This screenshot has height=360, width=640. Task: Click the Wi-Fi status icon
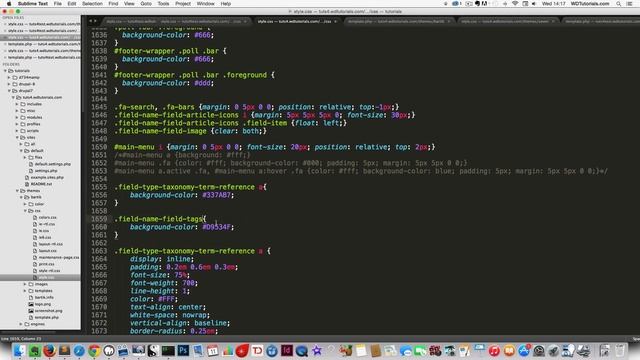click(515, 4)
